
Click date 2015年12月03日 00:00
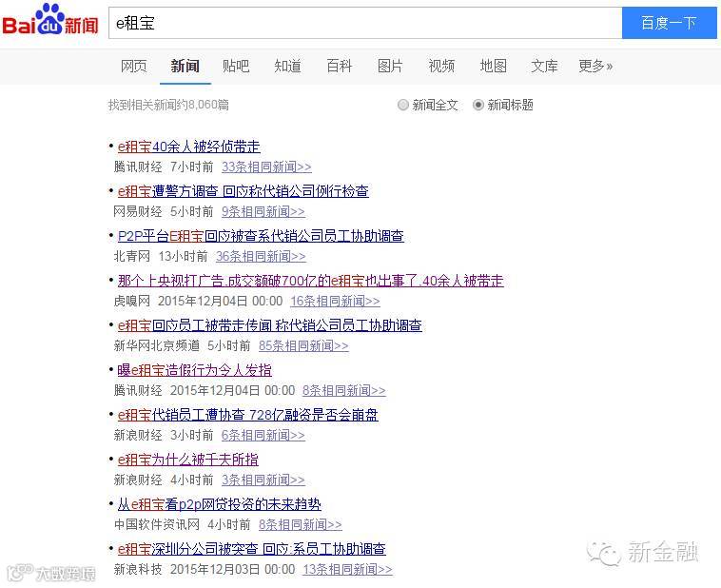[x=232, y=570]
